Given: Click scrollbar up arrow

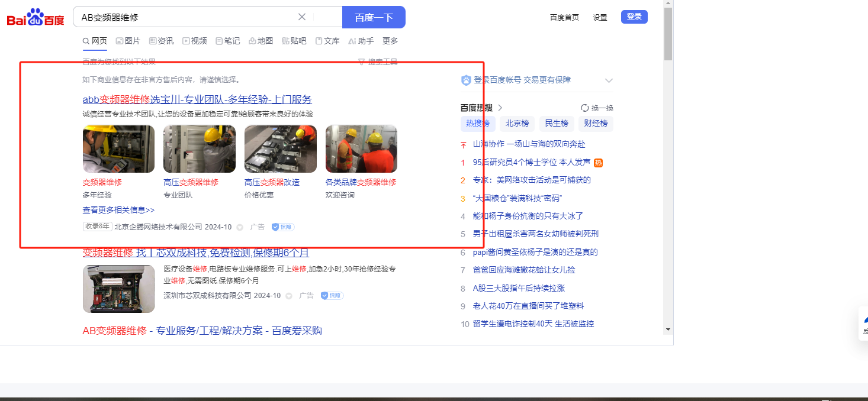Looking at the screenshot, I should click(x=668, y=4).
